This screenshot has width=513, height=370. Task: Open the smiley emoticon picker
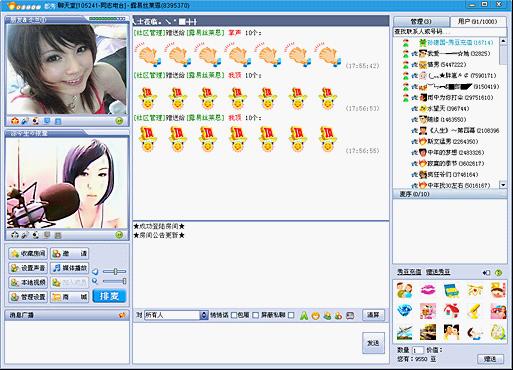(x=315, y=316)
